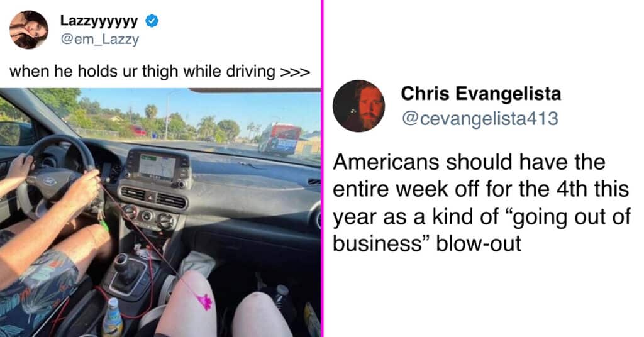Click the center climate control knob
Screen dimensions: 644x337
tap(147, 216)
